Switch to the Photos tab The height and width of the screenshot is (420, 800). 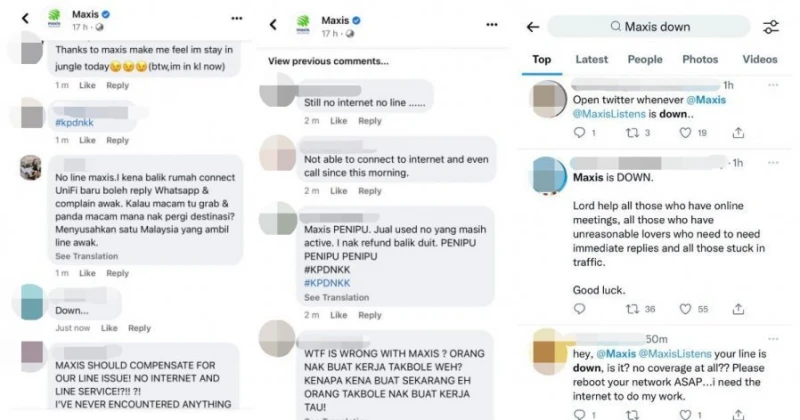click(700, 60)
